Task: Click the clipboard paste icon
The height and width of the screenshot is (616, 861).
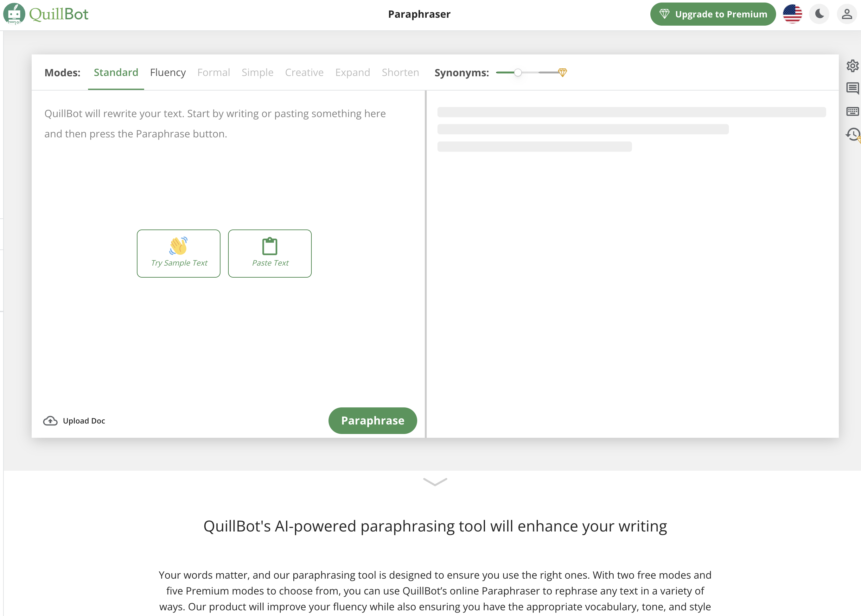Action: pos(270,246)
